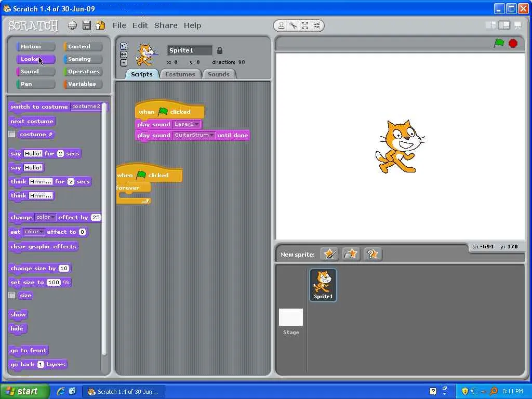Click the clear graphic effects block

(44, 247)
